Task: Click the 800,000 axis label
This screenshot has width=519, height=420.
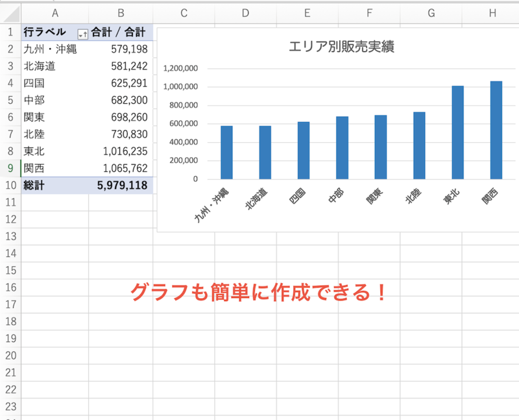Action: tap(184, 105)
